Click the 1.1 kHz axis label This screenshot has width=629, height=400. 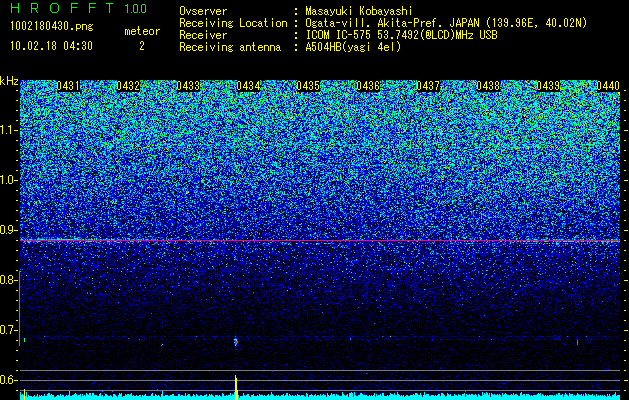(x=7, y=131)
